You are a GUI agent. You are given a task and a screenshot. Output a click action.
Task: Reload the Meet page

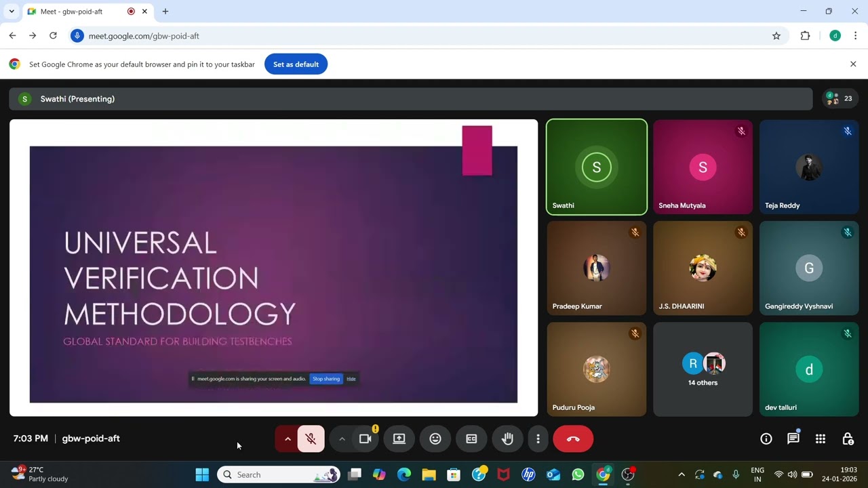[x=53, y=36]
